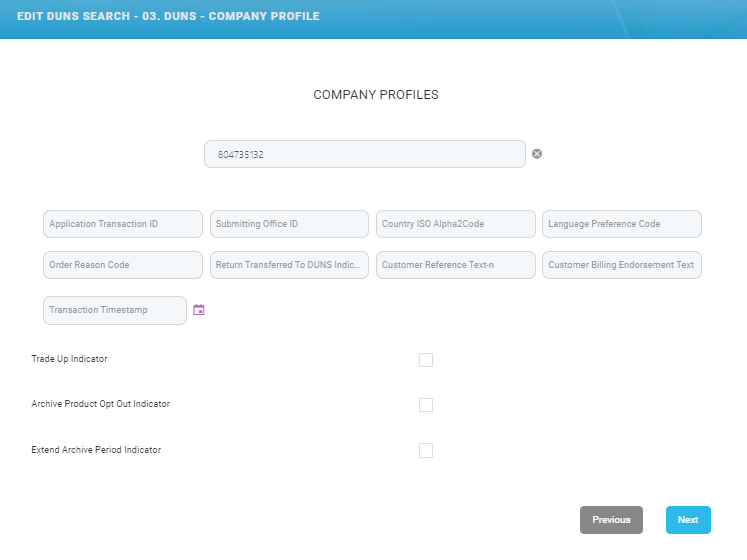The width and height of the screenshot is (747, 560).
Task: Click the Previous button
Action: (x=611, y=520)
